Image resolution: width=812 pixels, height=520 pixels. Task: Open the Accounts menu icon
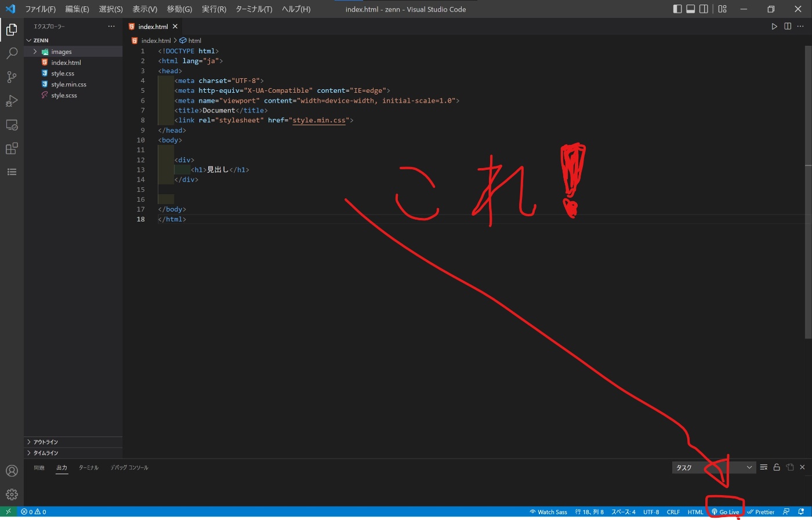(12, 471)
